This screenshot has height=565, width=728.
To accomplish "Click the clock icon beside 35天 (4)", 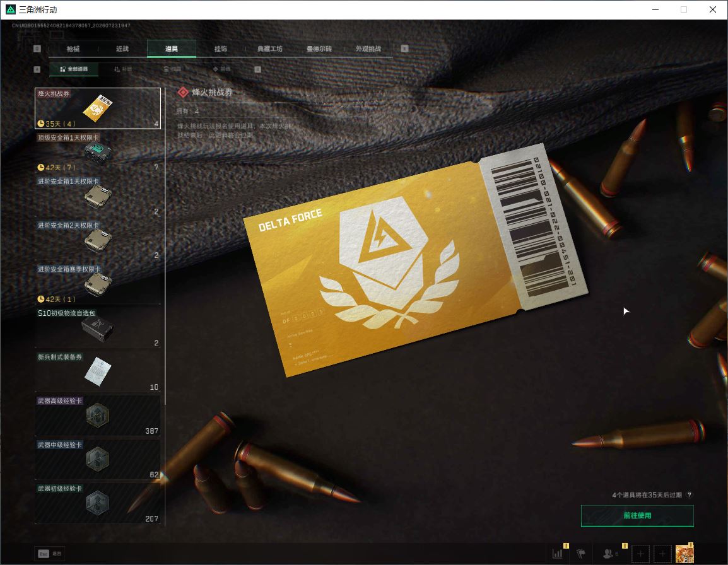I will (x=41, y=124).
